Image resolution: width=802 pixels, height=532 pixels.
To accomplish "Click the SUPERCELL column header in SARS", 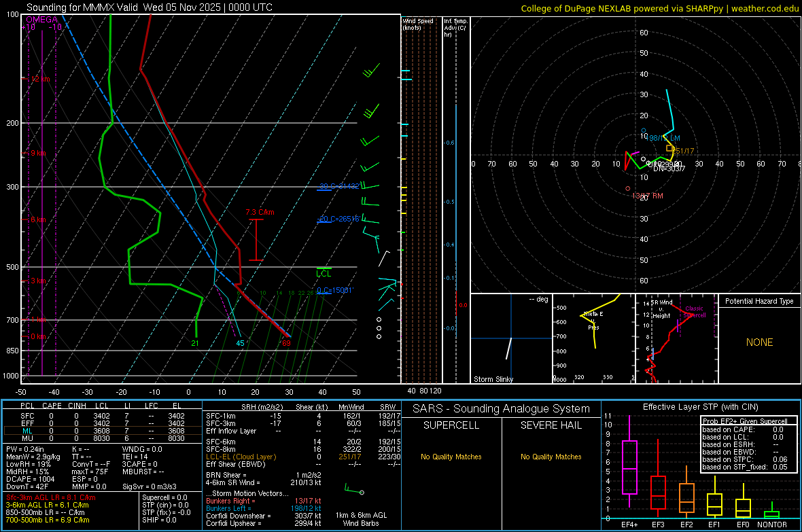I will click(451, 425).
